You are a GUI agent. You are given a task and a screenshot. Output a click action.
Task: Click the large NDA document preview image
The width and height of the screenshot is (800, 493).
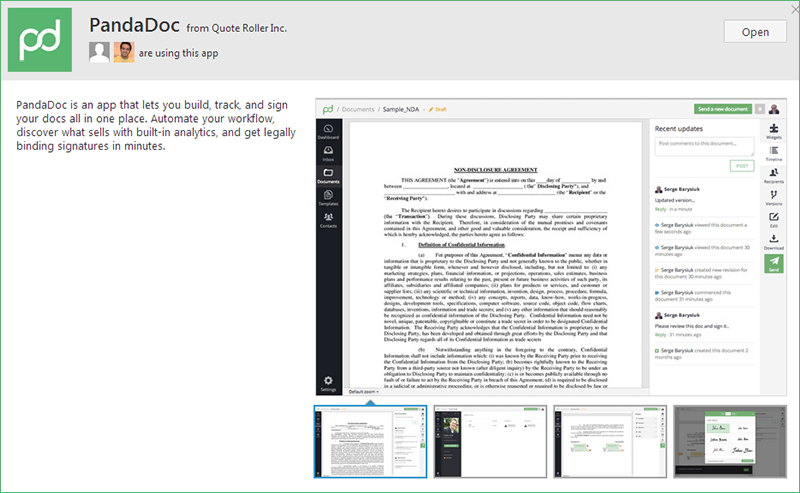pyautogui.click(x=551, y=247)
